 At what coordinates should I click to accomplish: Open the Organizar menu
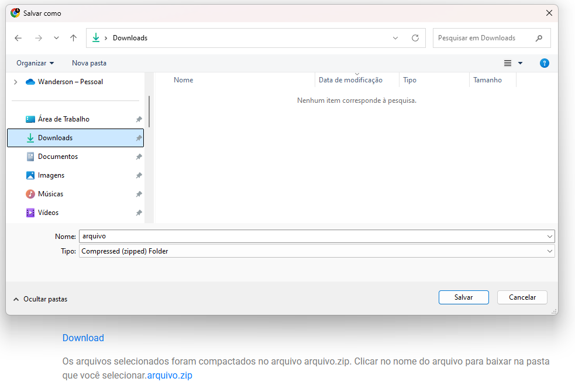(x=35, y=63)
